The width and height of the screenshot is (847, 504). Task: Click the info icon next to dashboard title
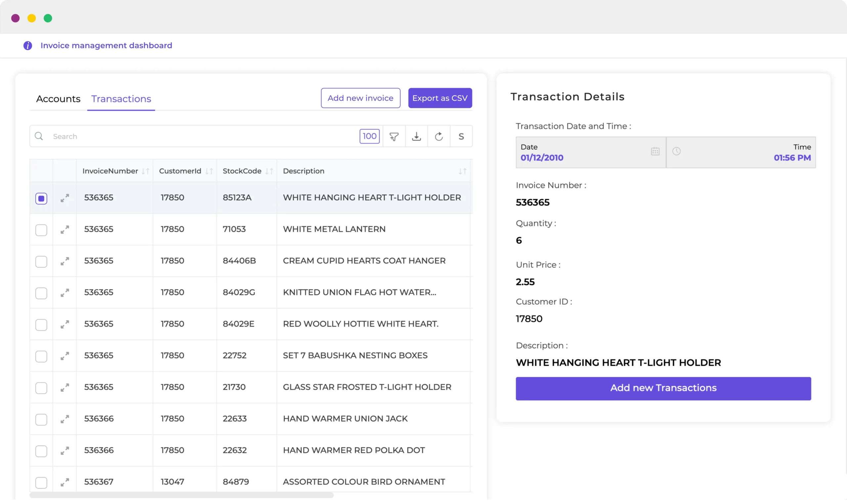click(x=27, y=46)
